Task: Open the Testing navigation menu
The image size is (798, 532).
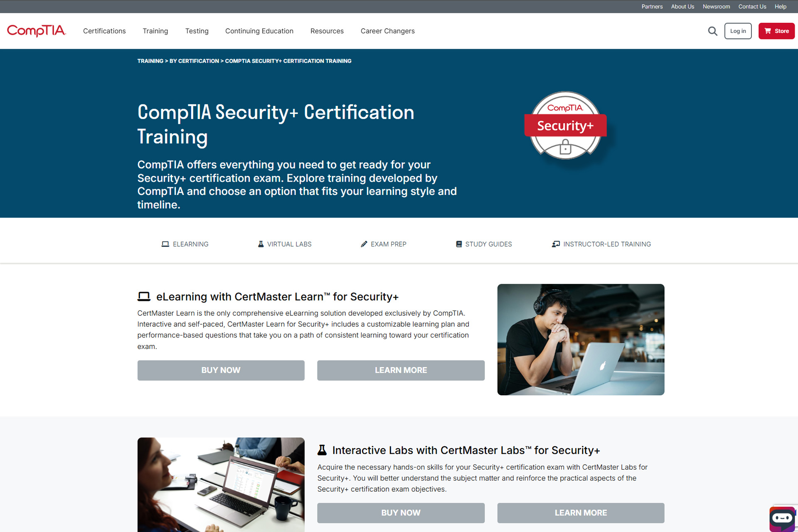Action: [197, 31]
